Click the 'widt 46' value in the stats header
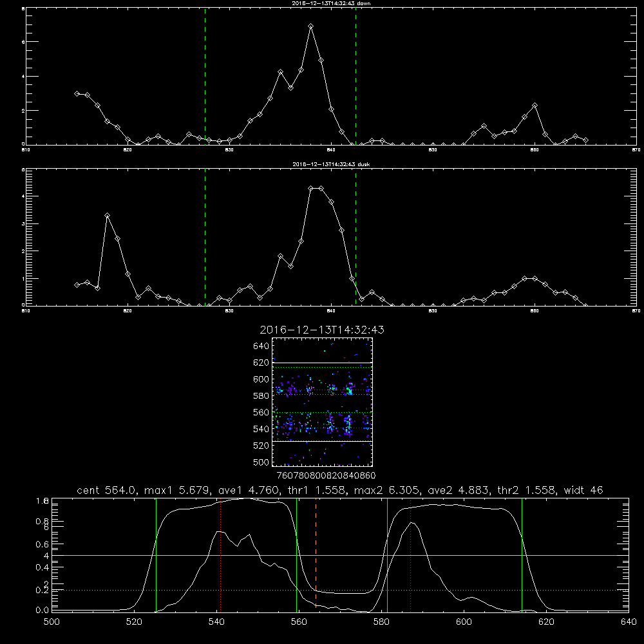Viewport: 644px width, 644px height. tap(583, 490)
